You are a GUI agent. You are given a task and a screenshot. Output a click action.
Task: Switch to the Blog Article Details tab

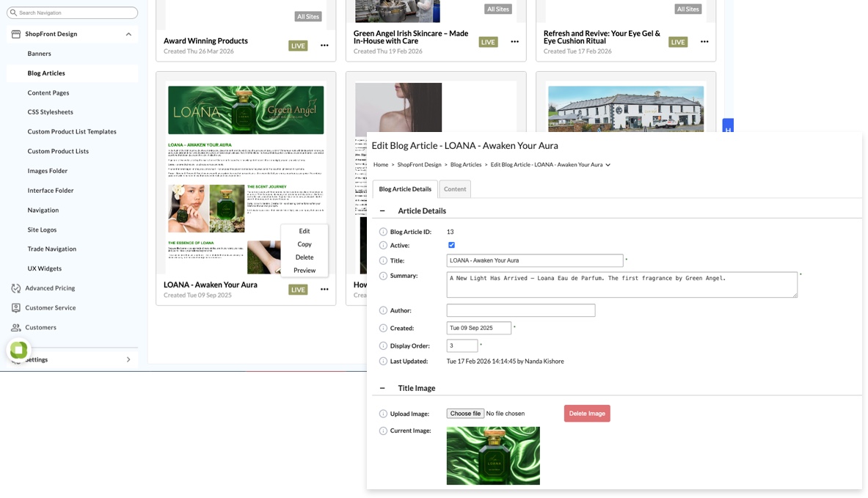[405, 189]
